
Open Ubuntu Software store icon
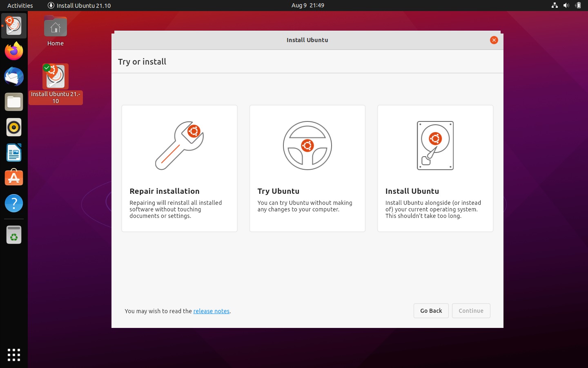14,178
